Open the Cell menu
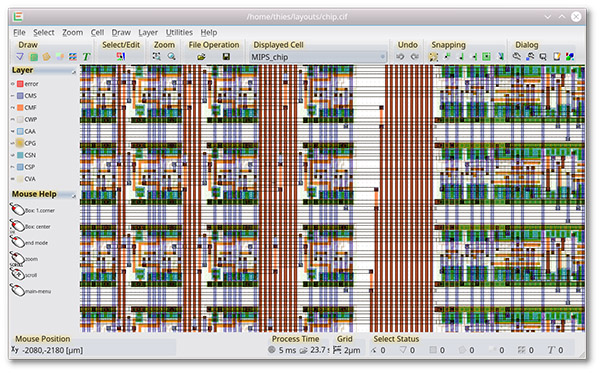 coord(97,33)
